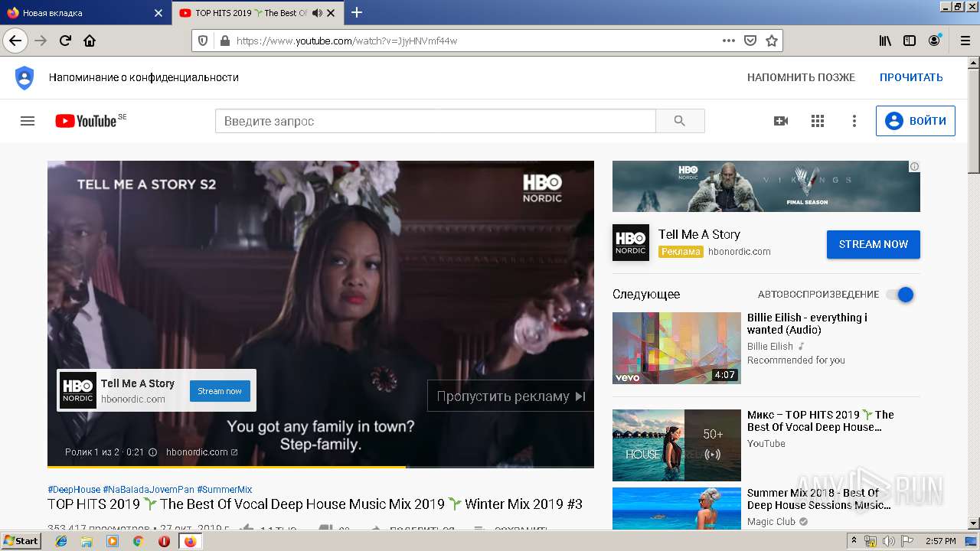
Task: Click the browser Back arrow button
Action: pos(15,41)
